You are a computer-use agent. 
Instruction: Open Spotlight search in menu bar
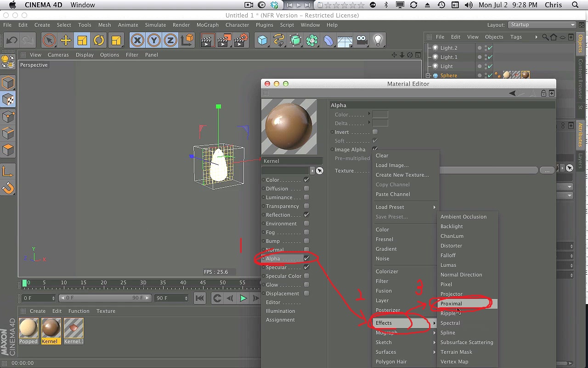[x=576, y=5]
